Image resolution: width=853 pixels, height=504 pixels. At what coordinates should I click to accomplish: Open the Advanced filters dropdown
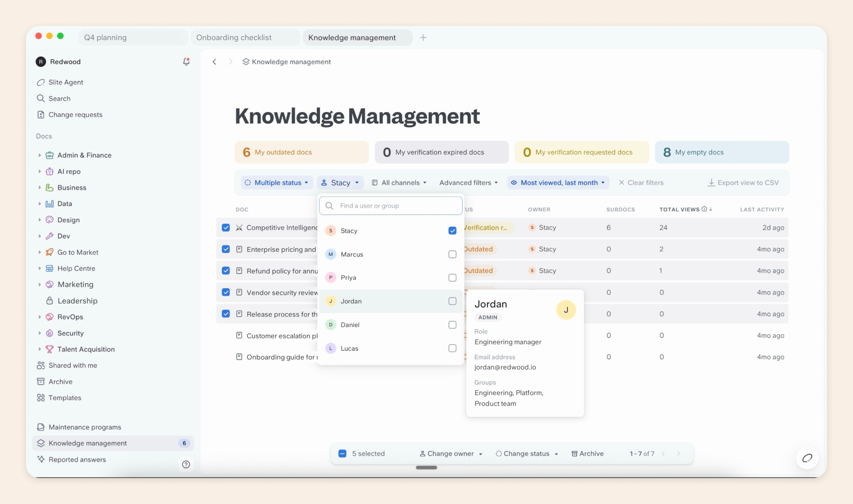(468, 183)
